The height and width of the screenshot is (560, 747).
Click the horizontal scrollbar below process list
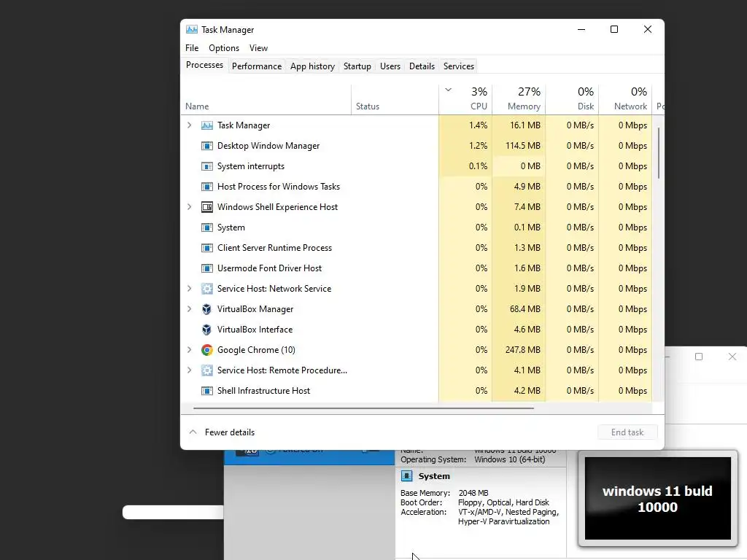pos(363,408)
